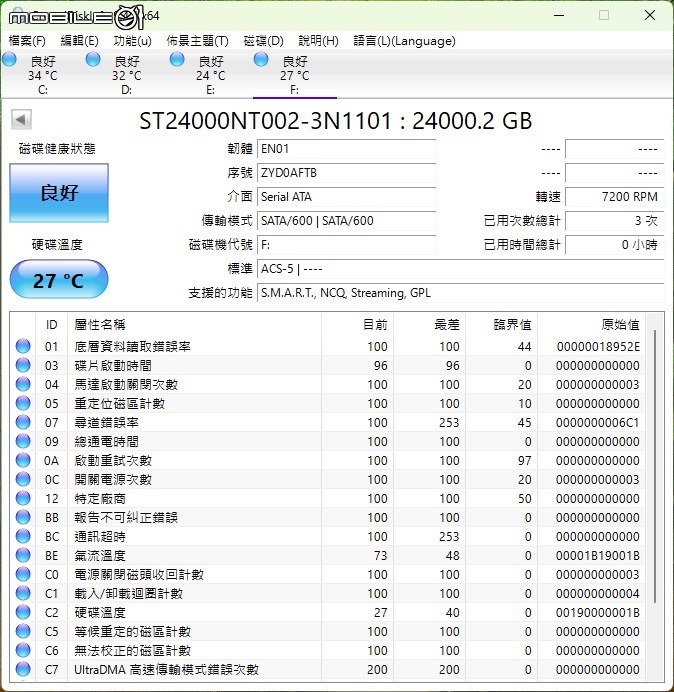Select the text 尋道錯誤率

(x=106, y=422)
